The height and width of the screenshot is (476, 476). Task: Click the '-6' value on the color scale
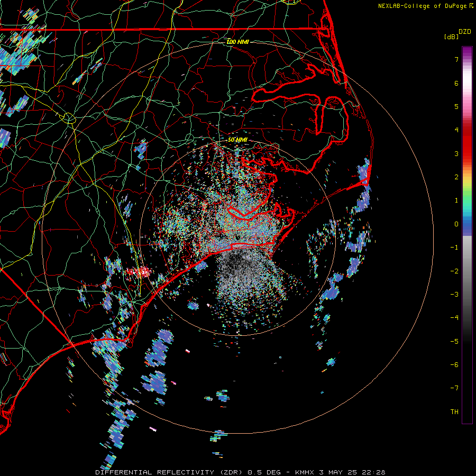(454, 365)
